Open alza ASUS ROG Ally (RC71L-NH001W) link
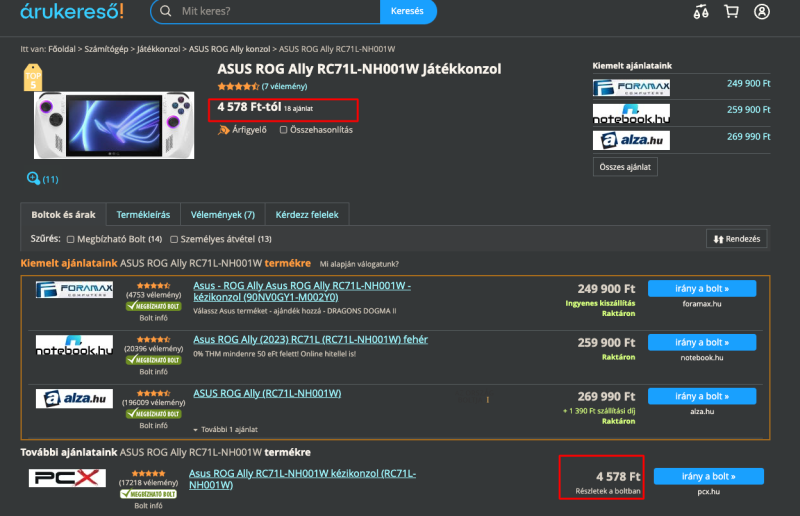This screenshot has width=800, height=516. click(x=267, y=393)
